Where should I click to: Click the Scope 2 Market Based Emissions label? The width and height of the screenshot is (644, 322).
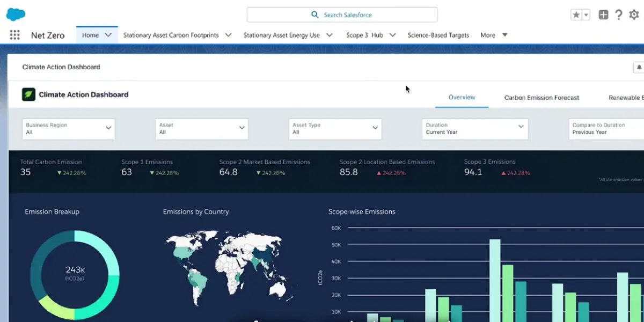pos(265,162)
